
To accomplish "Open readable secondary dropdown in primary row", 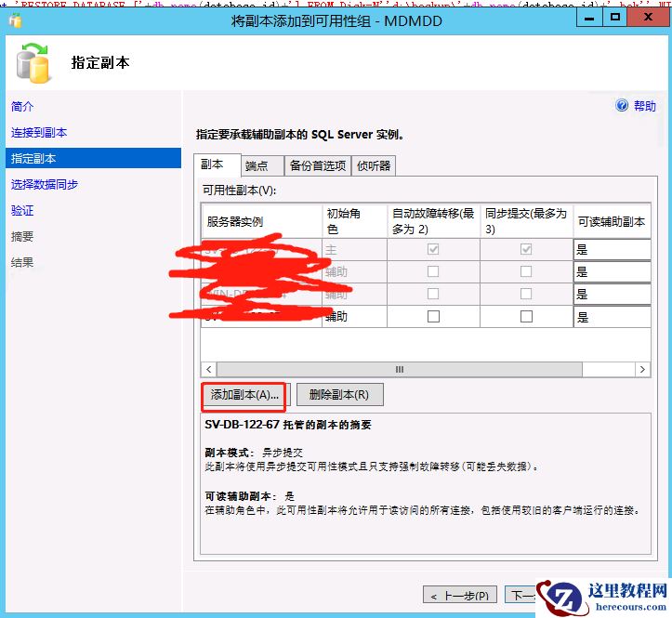I will click(612, 249).
